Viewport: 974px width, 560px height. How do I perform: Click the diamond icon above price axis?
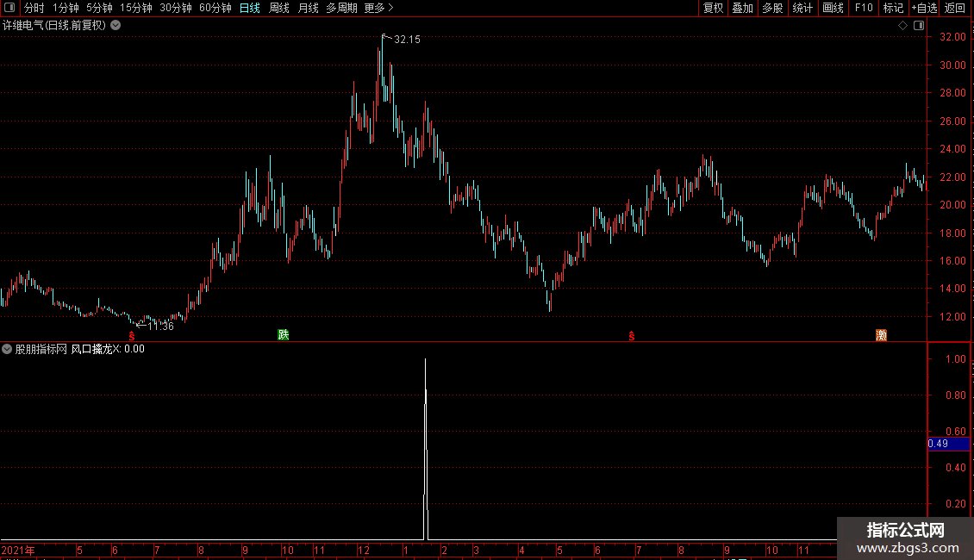pos(902,26)
